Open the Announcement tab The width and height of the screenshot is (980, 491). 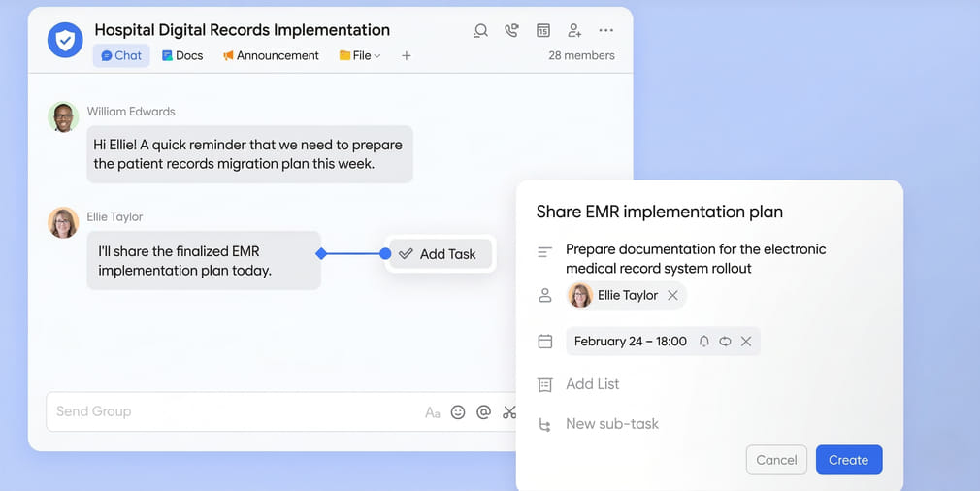click(x=271, y=56)
